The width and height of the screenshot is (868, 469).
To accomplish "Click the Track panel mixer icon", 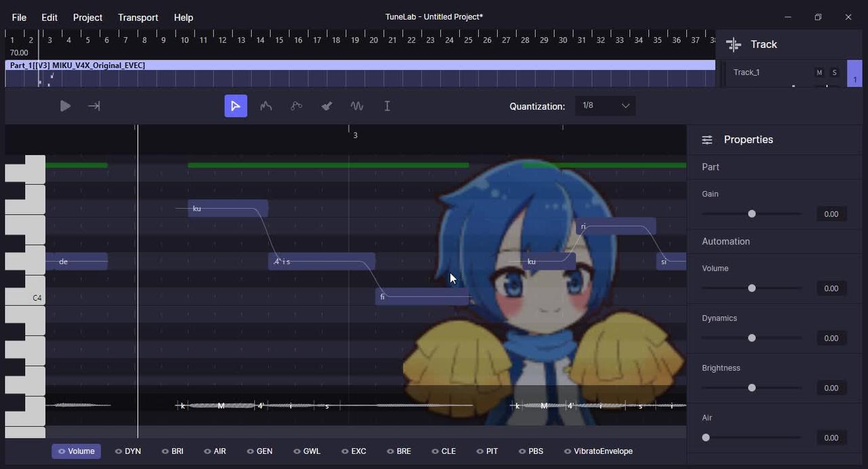I will point(733,44).
